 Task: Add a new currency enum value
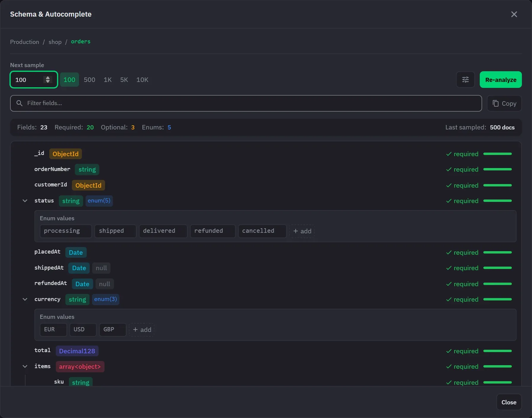(x=142, y=330)
